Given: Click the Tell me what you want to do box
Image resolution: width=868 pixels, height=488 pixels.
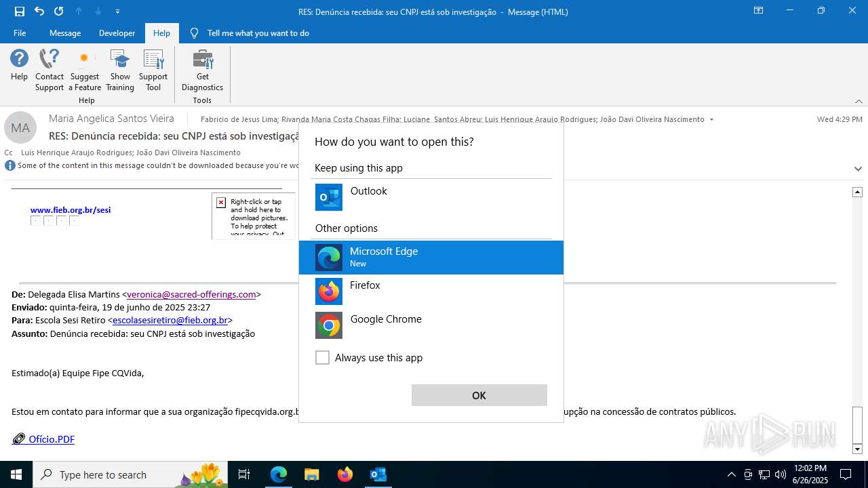Looking at the screenshot, I should [x=258, y=33].
